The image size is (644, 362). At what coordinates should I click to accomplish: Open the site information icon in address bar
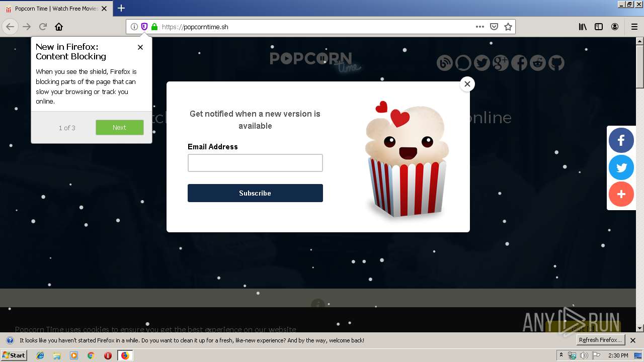click(134, 27)
